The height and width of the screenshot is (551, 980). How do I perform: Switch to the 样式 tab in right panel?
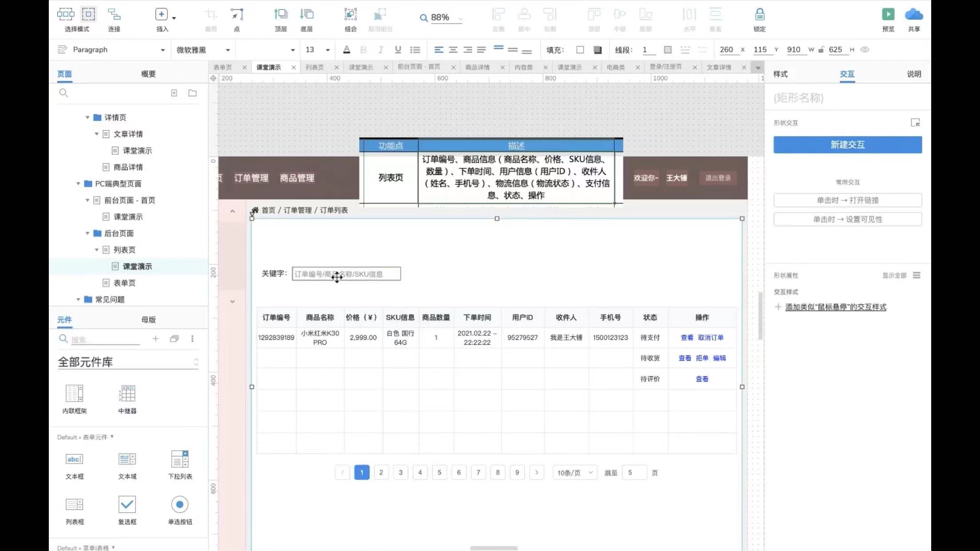pos(780,74)
